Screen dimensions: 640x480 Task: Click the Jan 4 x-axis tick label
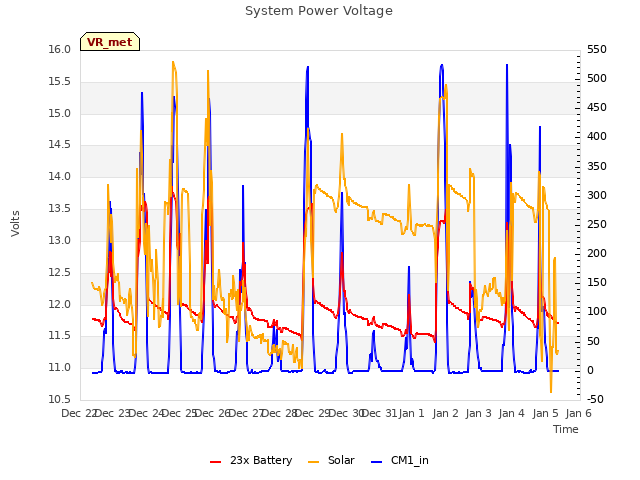click(511, 413)
